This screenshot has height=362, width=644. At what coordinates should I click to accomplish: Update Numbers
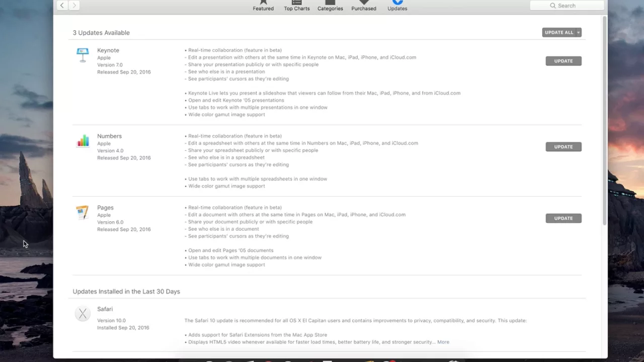[563, 147]
